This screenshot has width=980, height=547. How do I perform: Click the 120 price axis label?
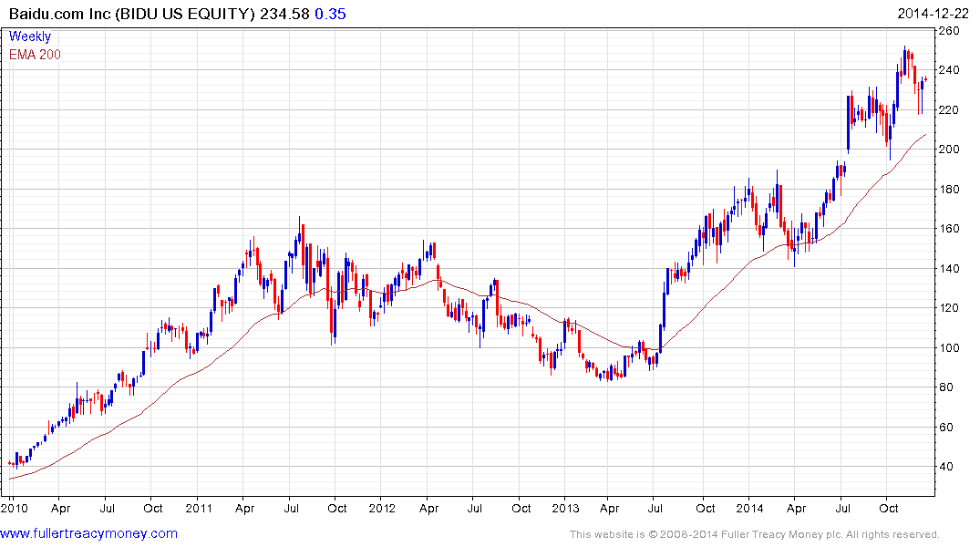(949, 308)
